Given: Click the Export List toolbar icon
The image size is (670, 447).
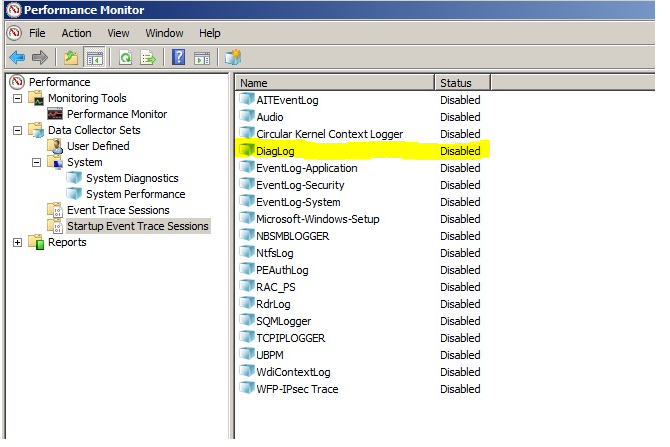Looking at the screenshot, I should 148,57.
